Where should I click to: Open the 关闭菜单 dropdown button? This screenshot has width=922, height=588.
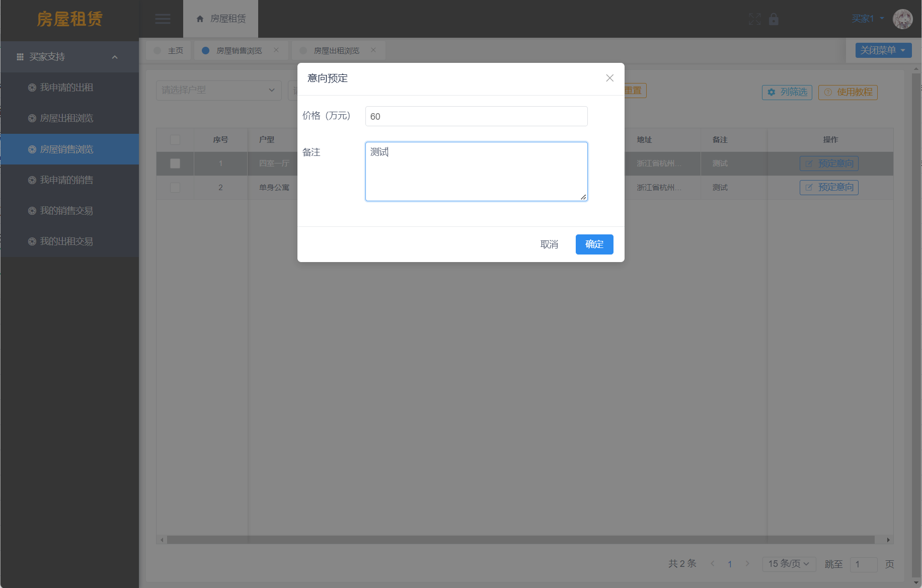tap(883, 50)
